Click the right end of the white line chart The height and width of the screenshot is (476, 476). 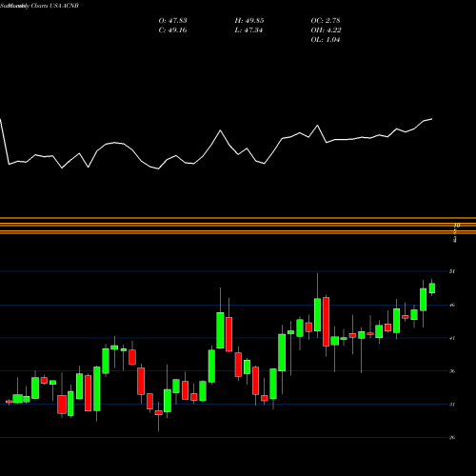(x=431, y=119)
